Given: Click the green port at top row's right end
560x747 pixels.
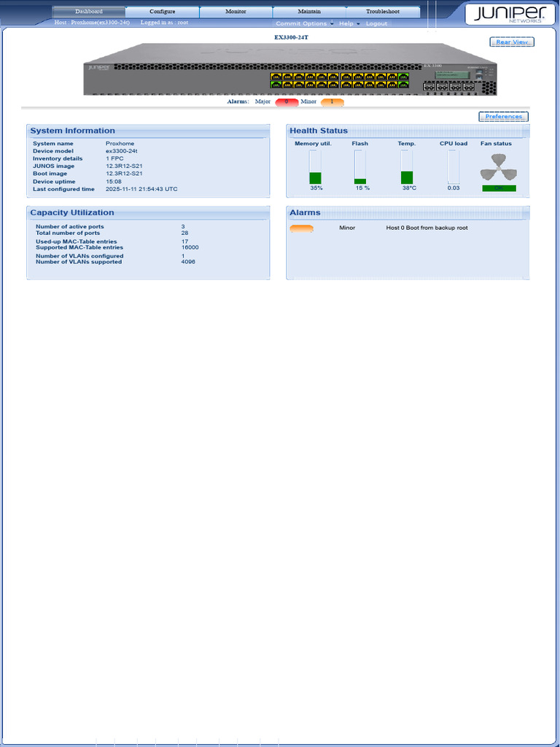Looking at the screenshot, I should 403,76.
